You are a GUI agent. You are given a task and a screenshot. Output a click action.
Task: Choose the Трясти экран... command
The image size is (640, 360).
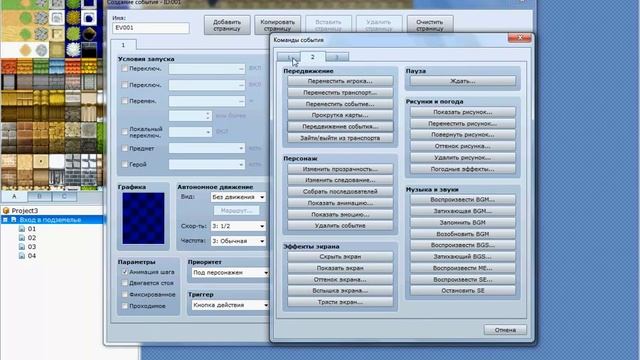pos(340,302)
